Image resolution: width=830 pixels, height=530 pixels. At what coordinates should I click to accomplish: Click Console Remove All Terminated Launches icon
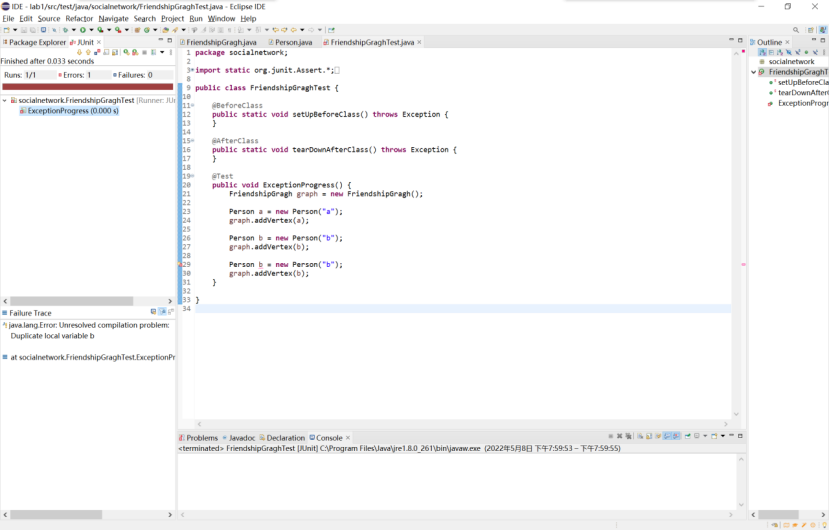[x=628, y=436]
